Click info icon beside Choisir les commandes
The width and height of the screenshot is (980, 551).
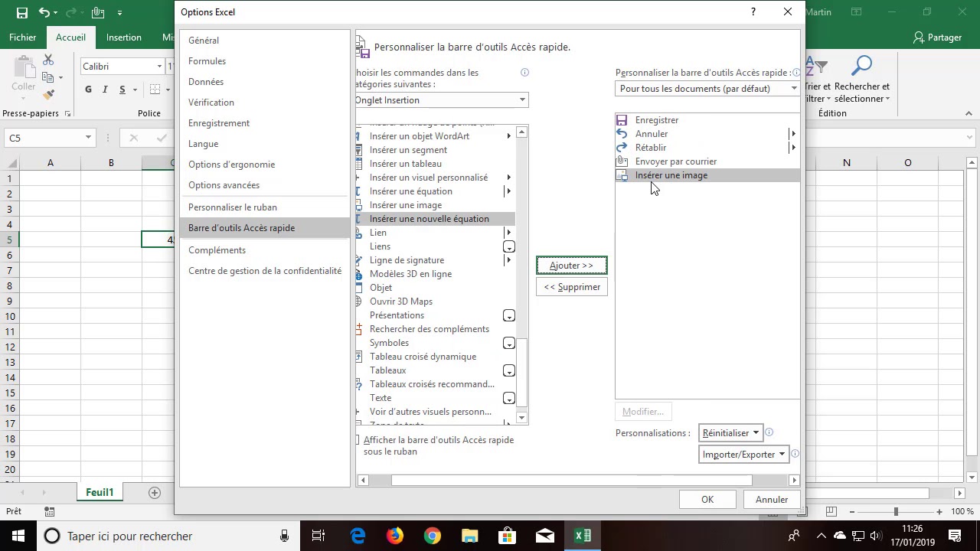point(524,73)
